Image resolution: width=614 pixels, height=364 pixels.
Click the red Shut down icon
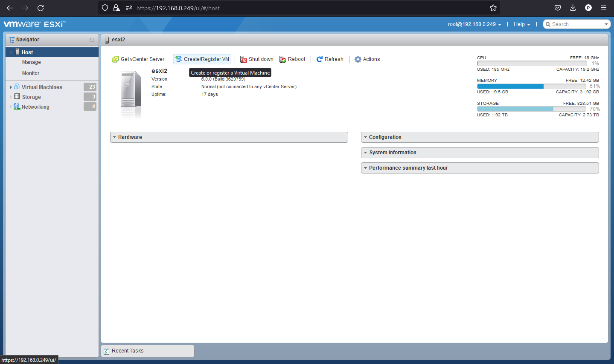click(244, 59)
